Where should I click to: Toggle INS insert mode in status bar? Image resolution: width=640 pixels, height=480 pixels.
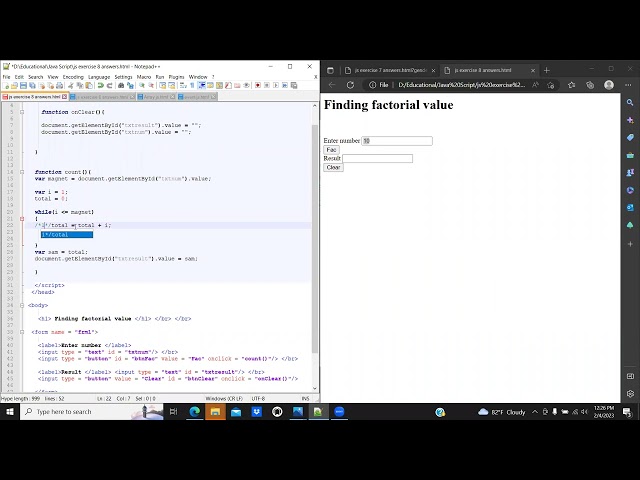tap(305, 398)
